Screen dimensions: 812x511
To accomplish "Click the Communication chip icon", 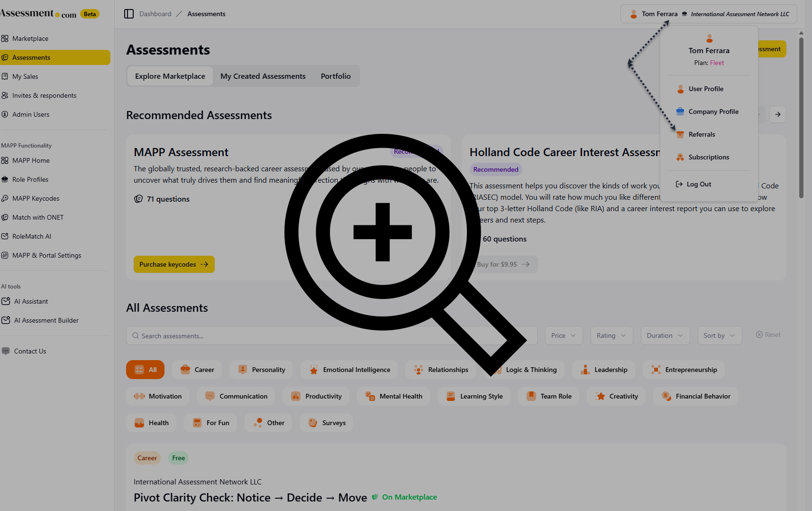I will (210, 396).
